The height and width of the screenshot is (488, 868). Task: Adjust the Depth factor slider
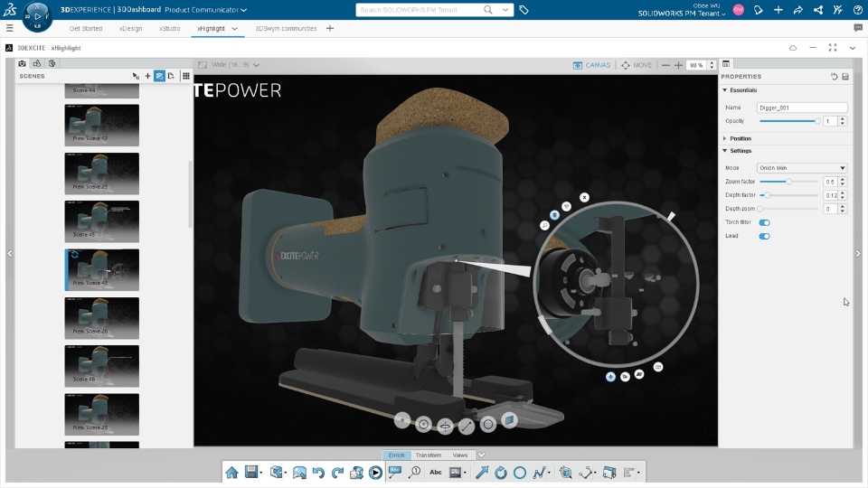click(790, 195)
